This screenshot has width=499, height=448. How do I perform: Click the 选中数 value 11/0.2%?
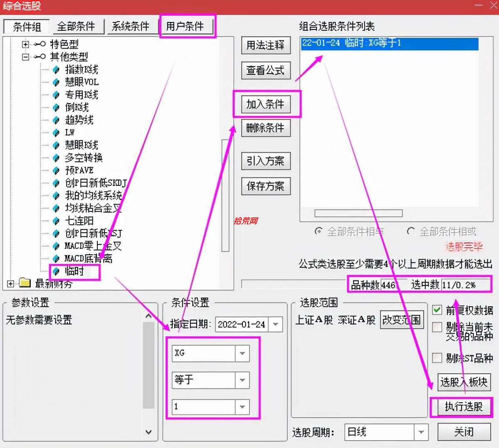(465, 285)
